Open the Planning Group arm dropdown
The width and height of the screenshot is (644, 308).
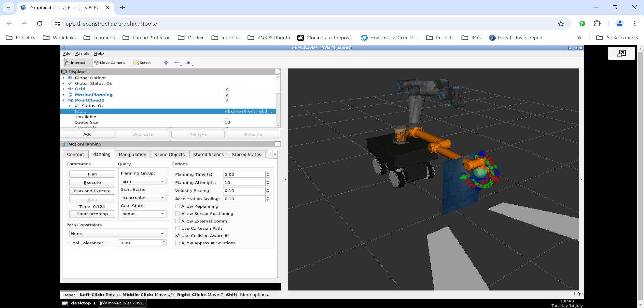pos(144,181)
